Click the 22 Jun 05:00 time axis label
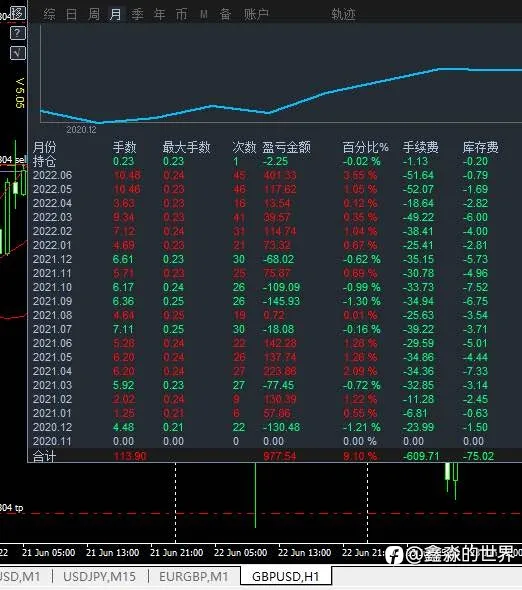 [x=240, y=553]
